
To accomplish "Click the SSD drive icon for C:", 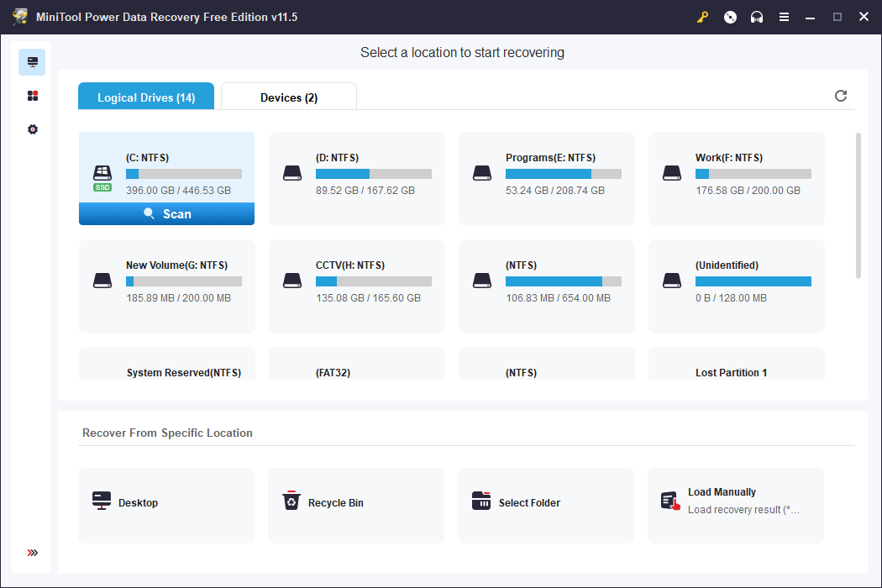I will tap(102, 178).
